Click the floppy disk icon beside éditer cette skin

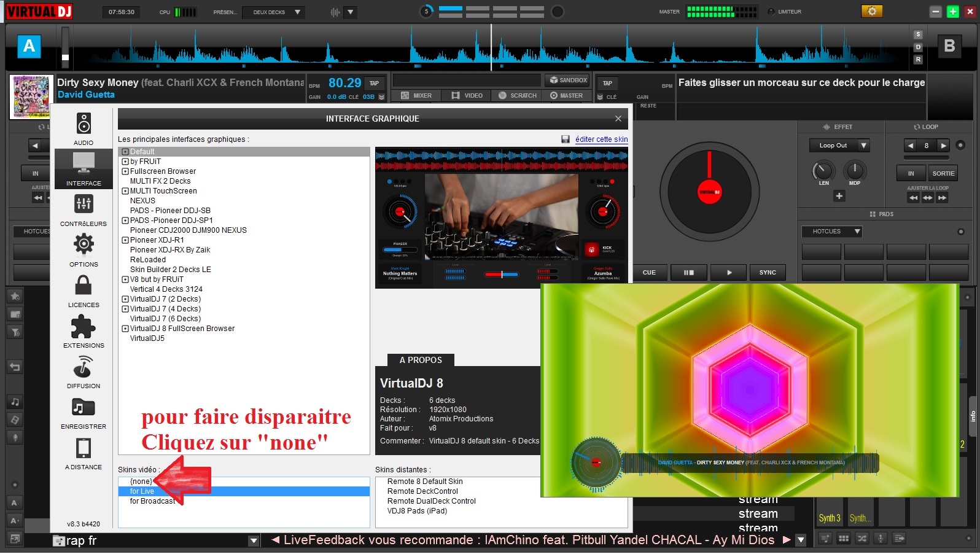566,139
